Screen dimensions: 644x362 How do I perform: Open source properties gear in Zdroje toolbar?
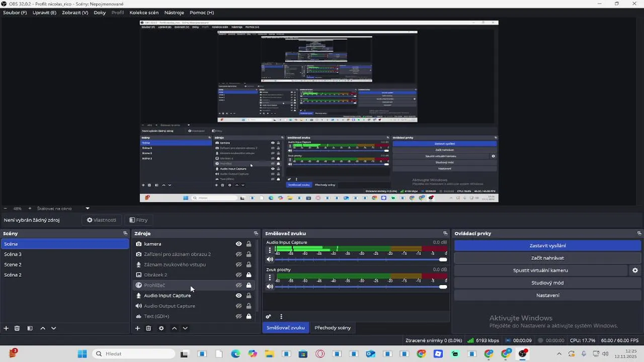pyautogui.click(x=161, y=328)
